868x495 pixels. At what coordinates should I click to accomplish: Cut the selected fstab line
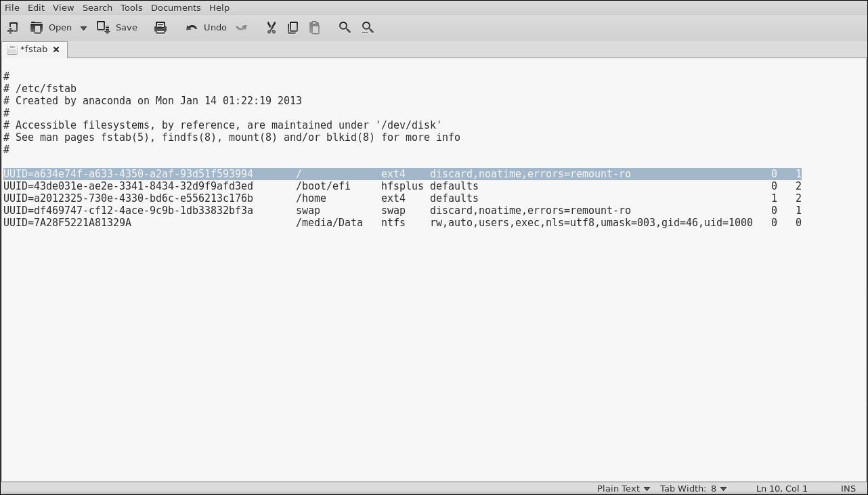(271, 27)
